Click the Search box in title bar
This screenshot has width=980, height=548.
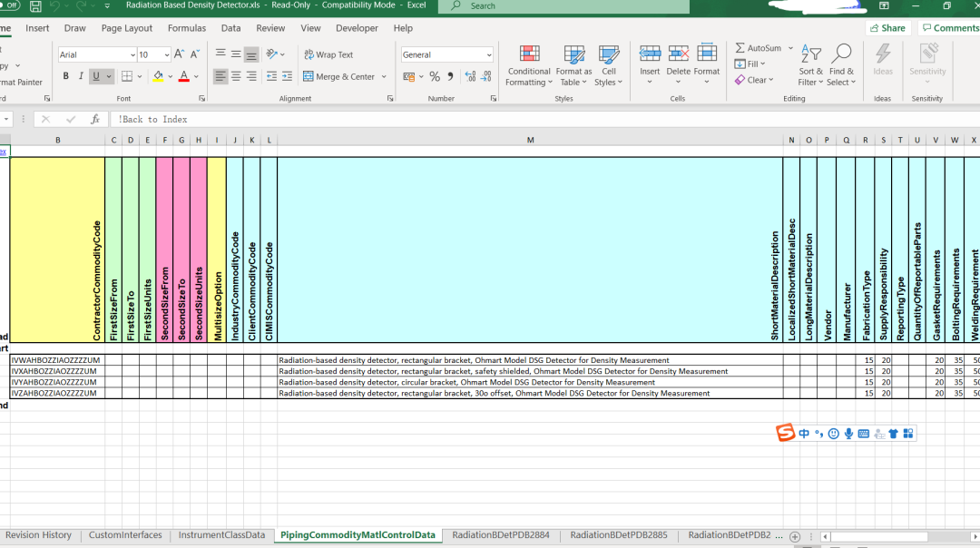tap(563, 5)
